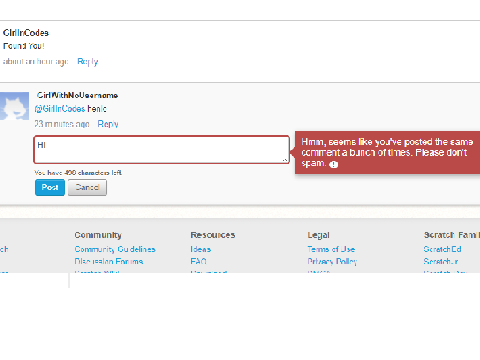Screen dimensions: 480x360
Task: Click the GirlWithNoUsername avatar thumbnail
Action: tap(14, 106)
